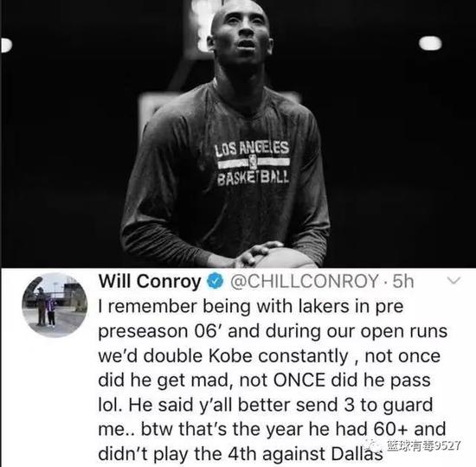Open Will Conroy's round profile avatar

point(55,305)
